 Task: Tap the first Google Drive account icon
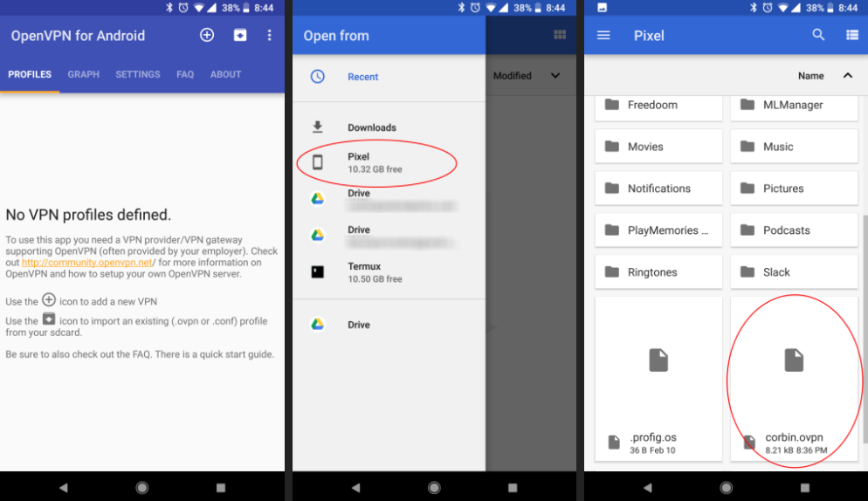pos(317,199)
